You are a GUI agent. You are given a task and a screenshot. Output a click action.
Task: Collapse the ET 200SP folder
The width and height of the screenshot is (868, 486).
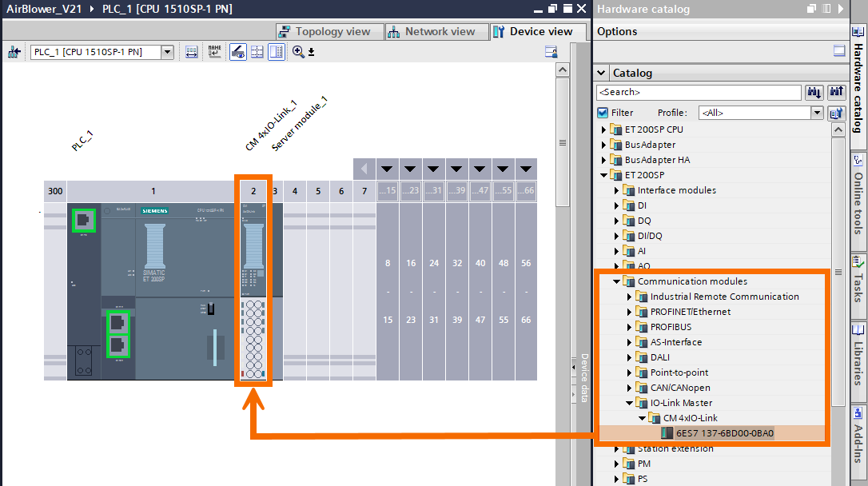pyautogui.click(x=604, y=175)
